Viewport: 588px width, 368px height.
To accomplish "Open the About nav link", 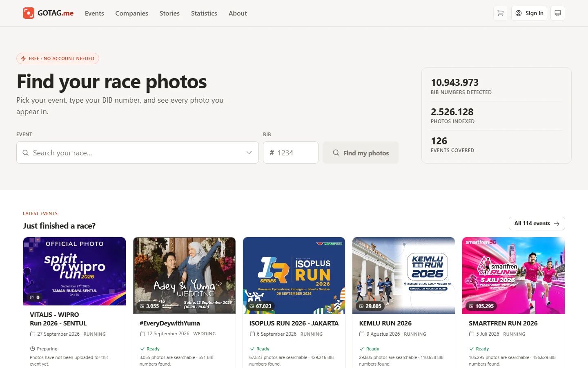I will click(x=238, y=13).
